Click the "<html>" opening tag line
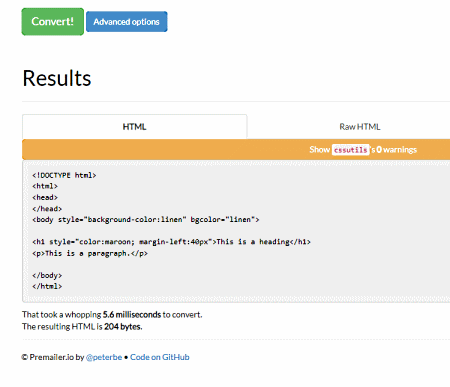The width and height of the screenshot is (450, 387). [x=45, y=186]
